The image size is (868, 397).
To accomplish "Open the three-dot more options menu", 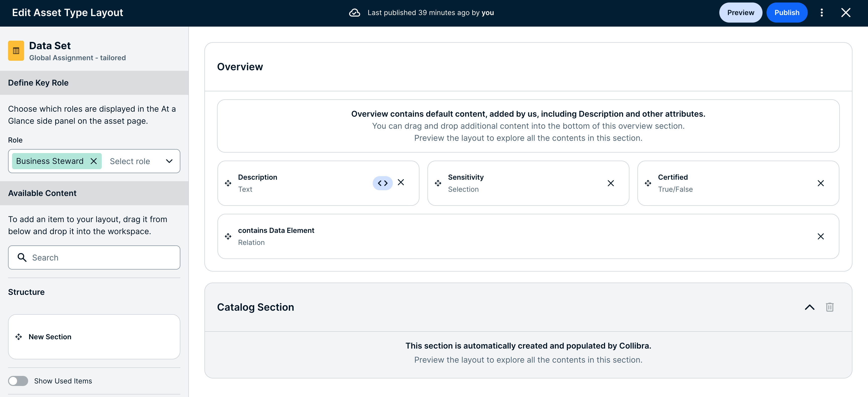I will click(822, 13).
